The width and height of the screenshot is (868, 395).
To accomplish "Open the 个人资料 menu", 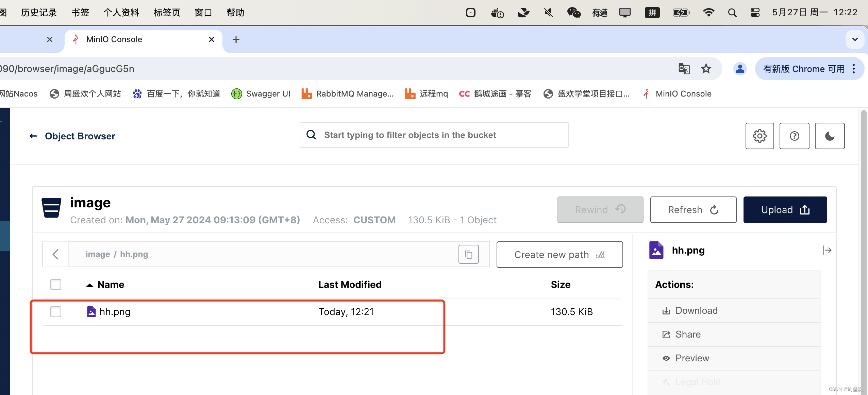I will [121, 13].
